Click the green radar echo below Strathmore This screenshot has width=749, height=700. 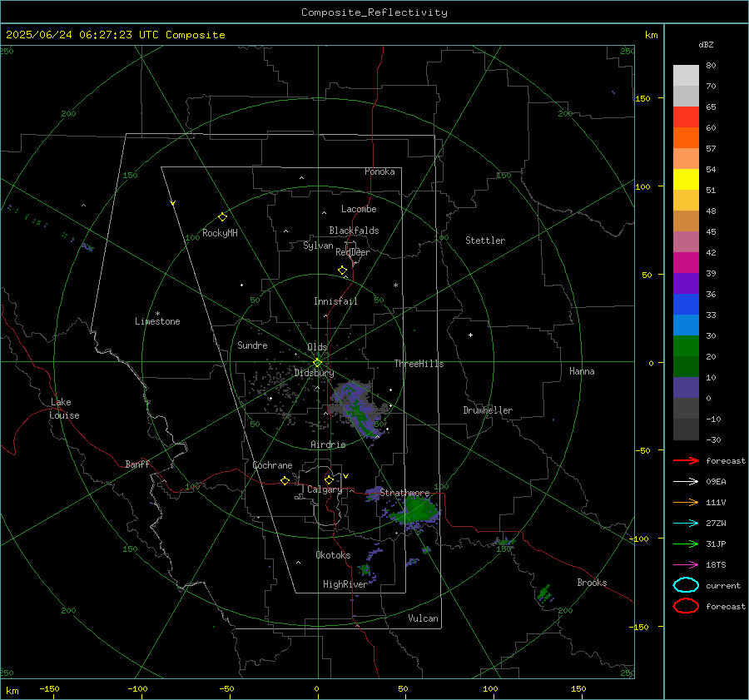[414, 512]
